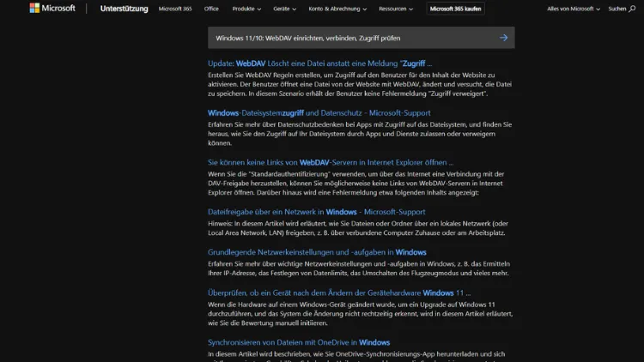The width and height of the screenshot is (644, 362).
Task: Click the Microsoft logo
Action: point(52,9)
